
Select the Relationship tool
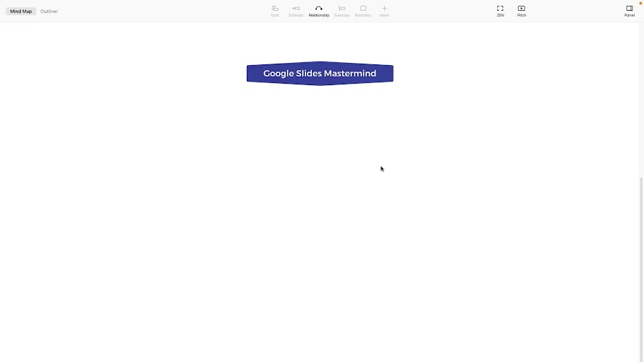pyautogui.click(x=318, y=11)
